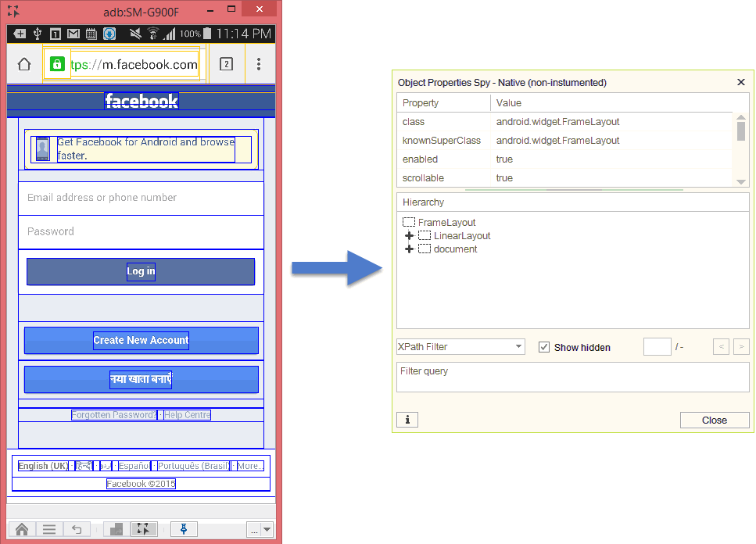Click the blue pin icon
This screenshot has height=544, width=756.
coord(184,529)
